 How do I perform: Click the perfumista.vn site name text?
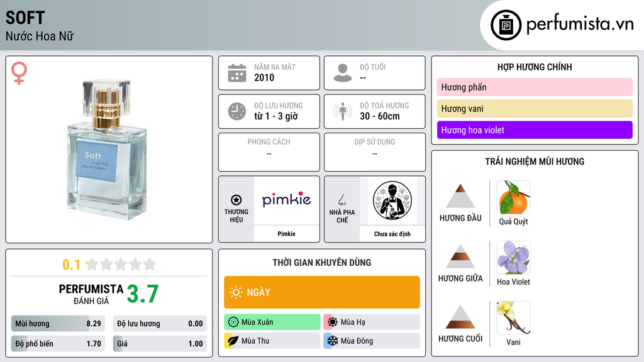(580, 24)
